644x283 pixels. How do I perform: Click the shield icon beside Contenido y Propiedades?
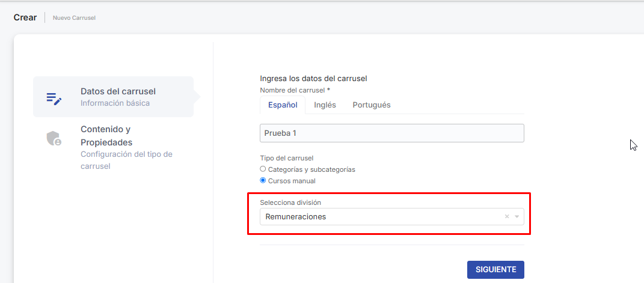pyautogui.click(x=54, y=139)
